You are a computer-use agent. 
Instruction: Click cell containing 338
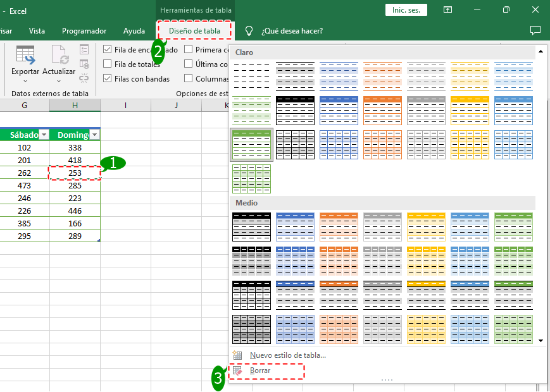coord(75,147)
